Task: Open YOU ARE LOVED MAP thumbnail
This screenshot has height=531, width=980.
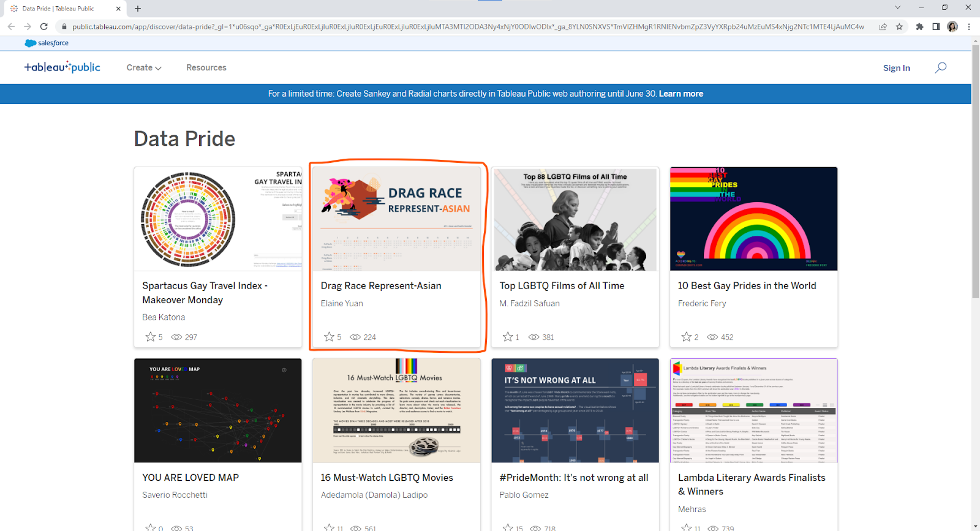Action: pyautogui.click(x=218, y=410)
